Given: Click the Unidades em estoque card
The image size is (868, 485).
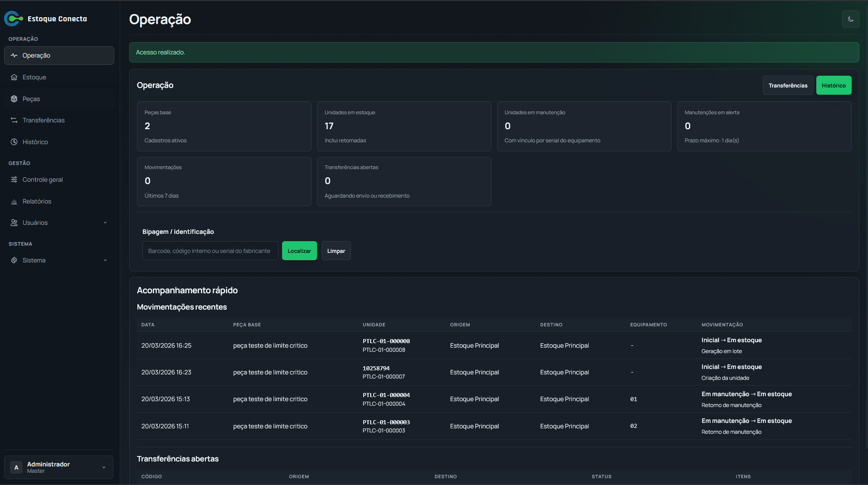Looking at the screenshot, I should click(404, 126).
